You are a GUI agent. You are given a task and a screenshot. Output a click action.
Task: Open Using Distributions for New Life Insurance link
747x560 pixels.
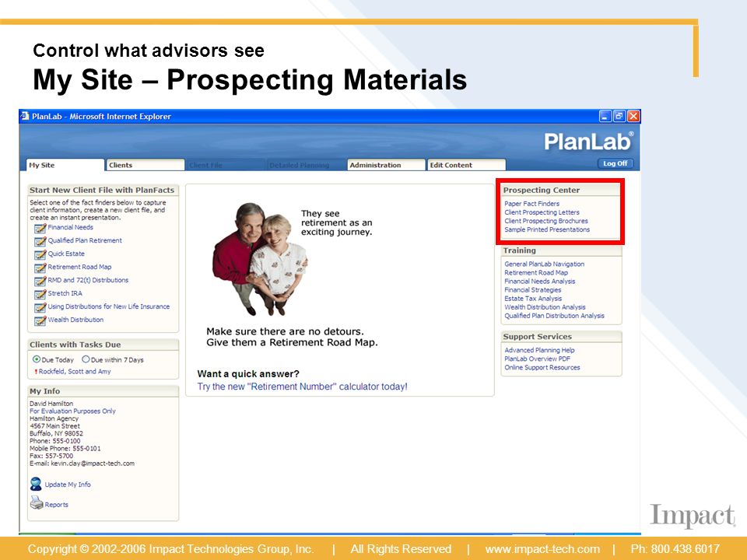point(109,306)
